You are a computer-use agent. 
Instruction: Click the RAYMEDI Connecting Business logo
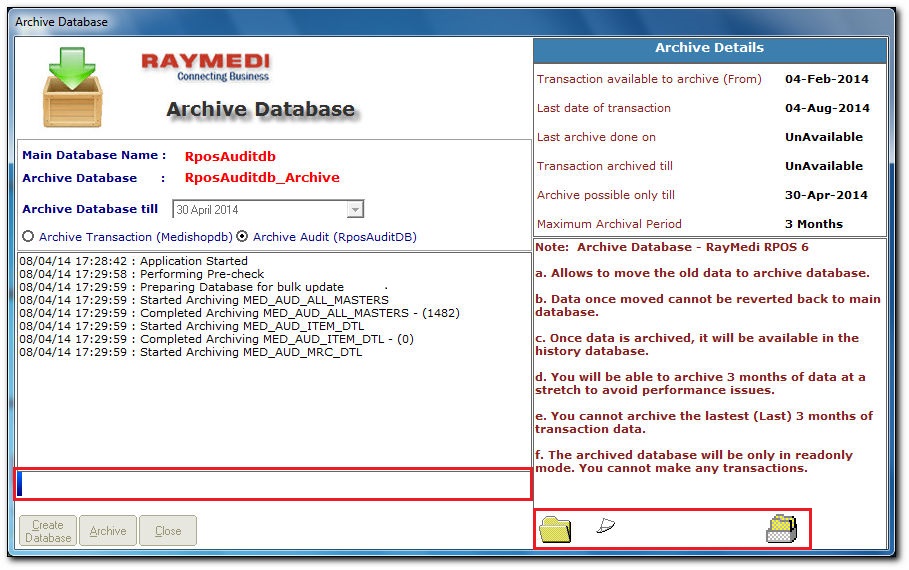coord(206,67)
